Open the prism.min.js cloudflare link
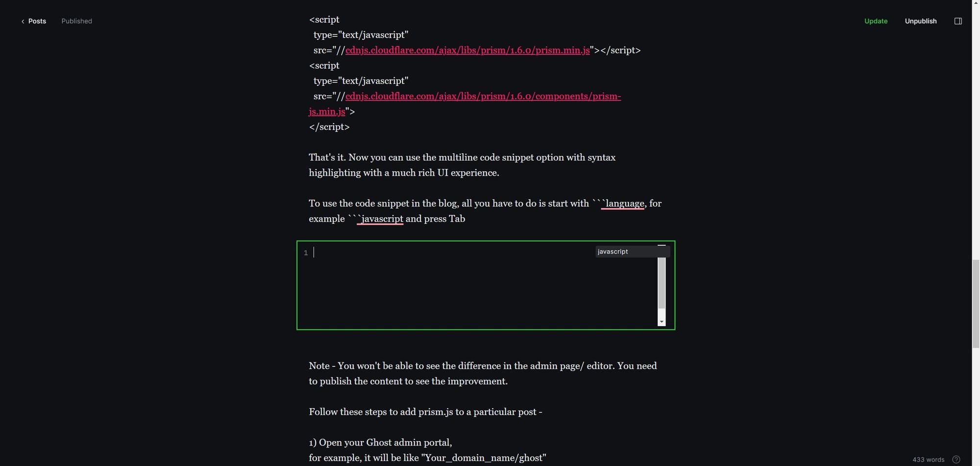The image size is (980, 466). [467, 50]
